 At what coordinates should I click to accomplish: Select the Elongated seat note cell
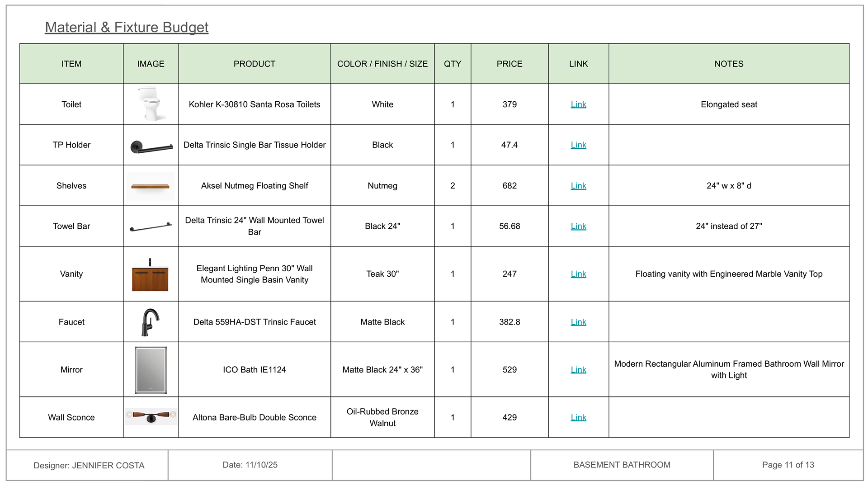729,104
